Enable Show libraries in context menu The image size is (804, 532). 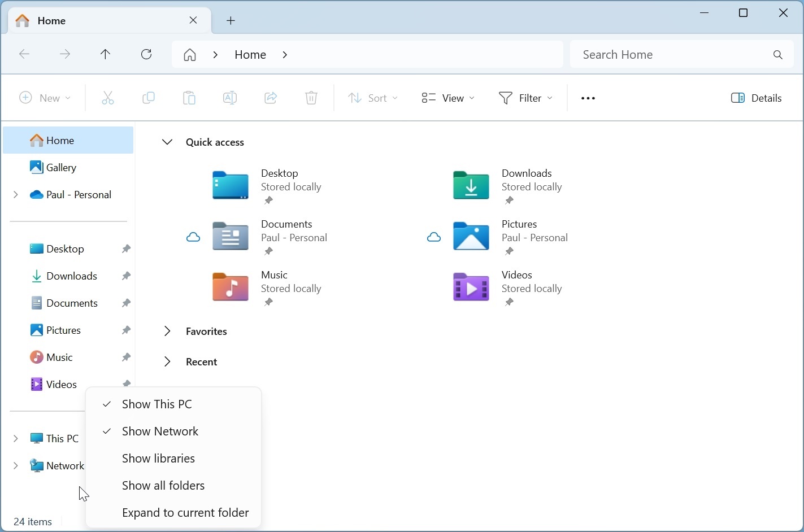[158, 459]
